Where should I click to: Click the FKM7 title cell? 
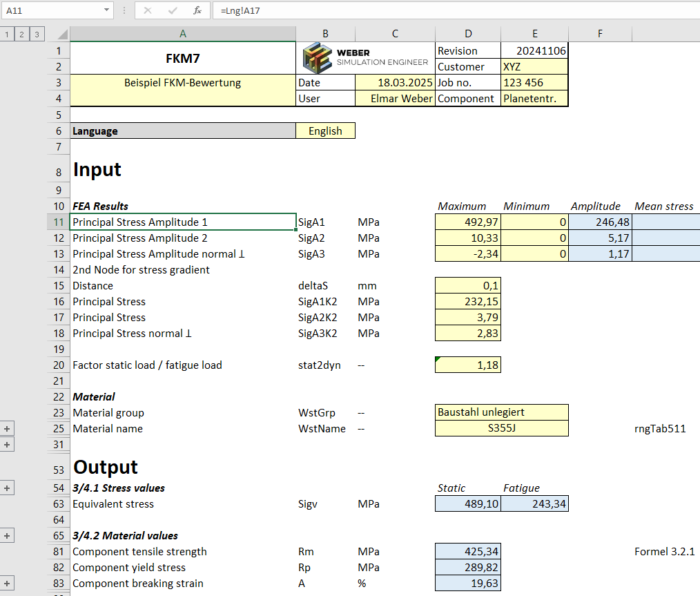pyautogui.click(x=183, y=59)
